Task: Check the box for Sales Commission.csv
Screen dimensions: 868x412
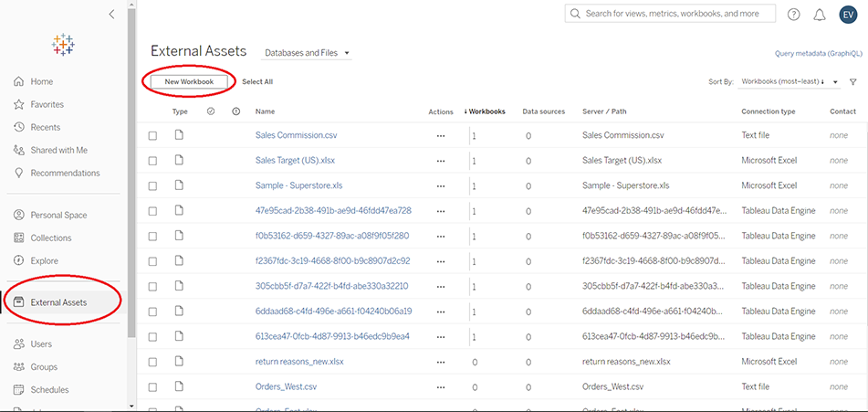Action: pos(152,135)
